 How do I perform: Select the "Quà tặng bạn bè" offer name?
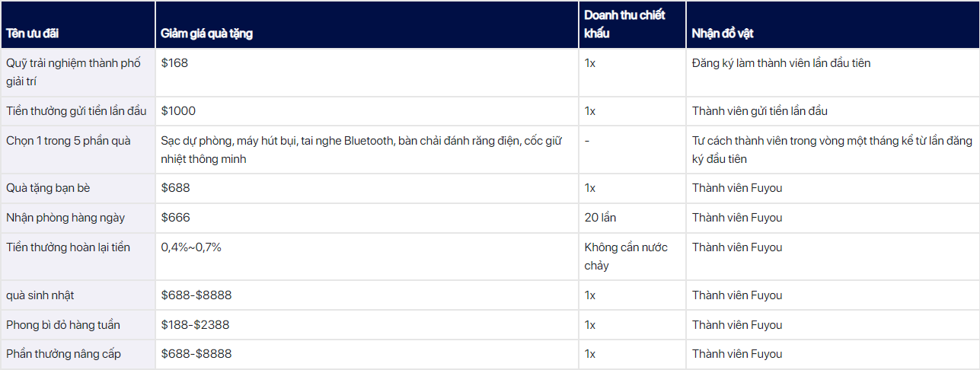[x=53, y=188]
